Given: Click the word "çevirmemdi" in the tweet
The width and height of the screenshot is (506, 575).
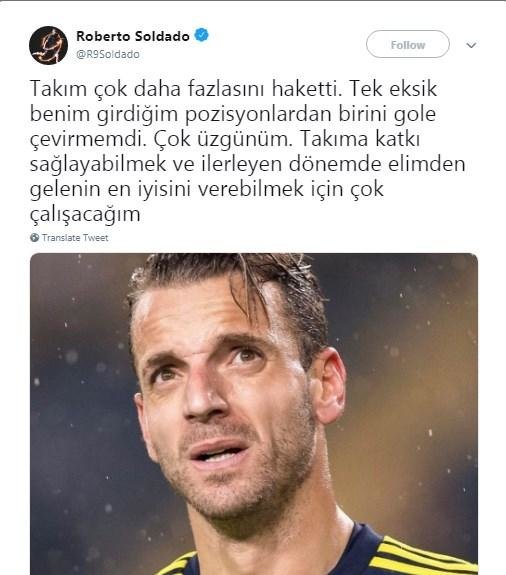Looking at the screenshot, I should click(88, 139).
